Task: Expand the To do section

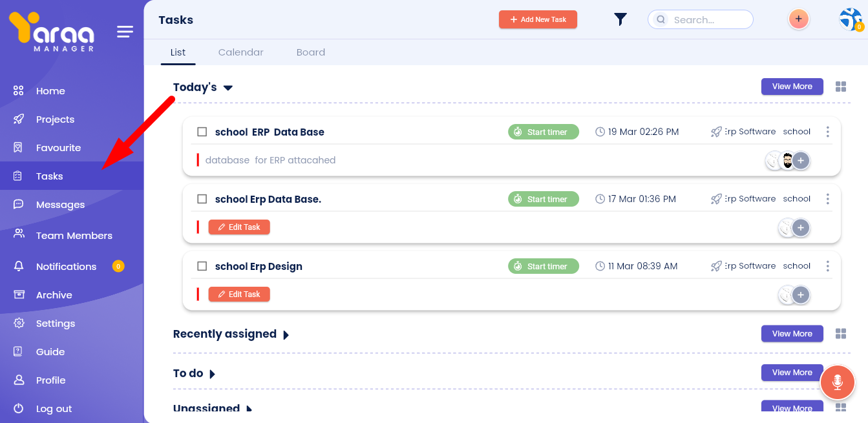Action: [212, 374]
